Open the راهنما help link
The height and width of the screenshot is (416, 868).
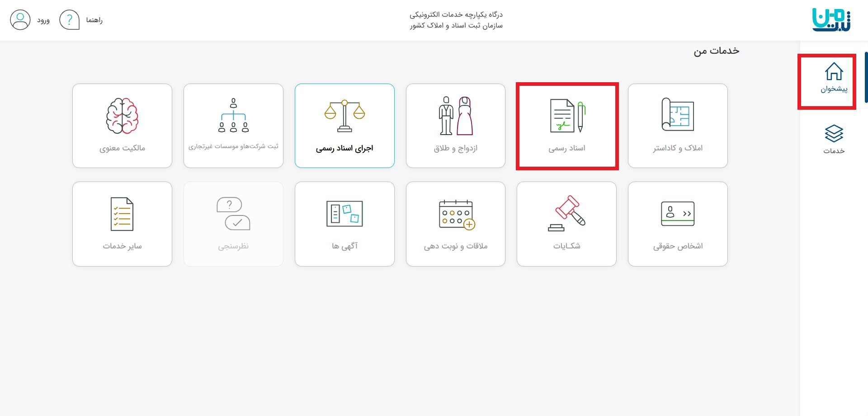click(x=94, y=20)
